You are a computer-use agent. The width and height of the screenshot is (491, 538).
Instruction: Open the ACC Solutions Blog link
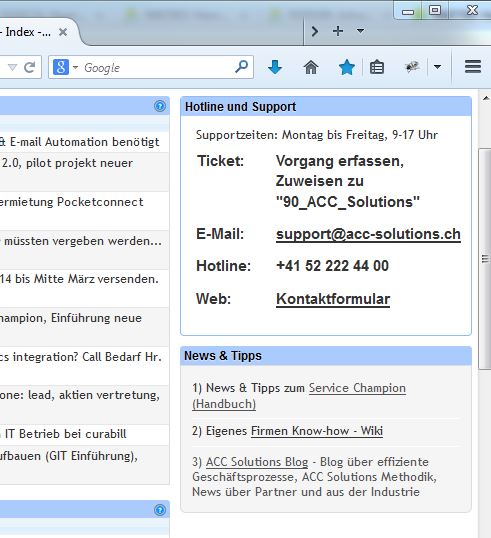(x=257, y=462)
